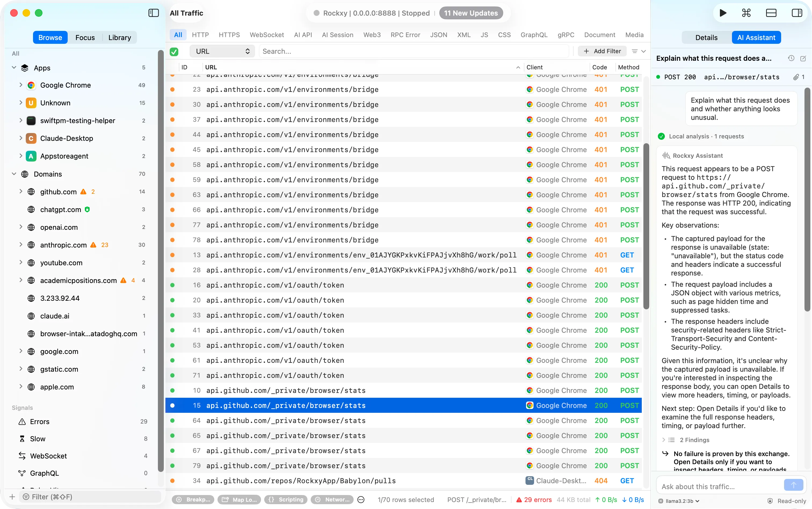Collapse the Apps section
This screenshot has width=812, height=509.
[14, 68]
